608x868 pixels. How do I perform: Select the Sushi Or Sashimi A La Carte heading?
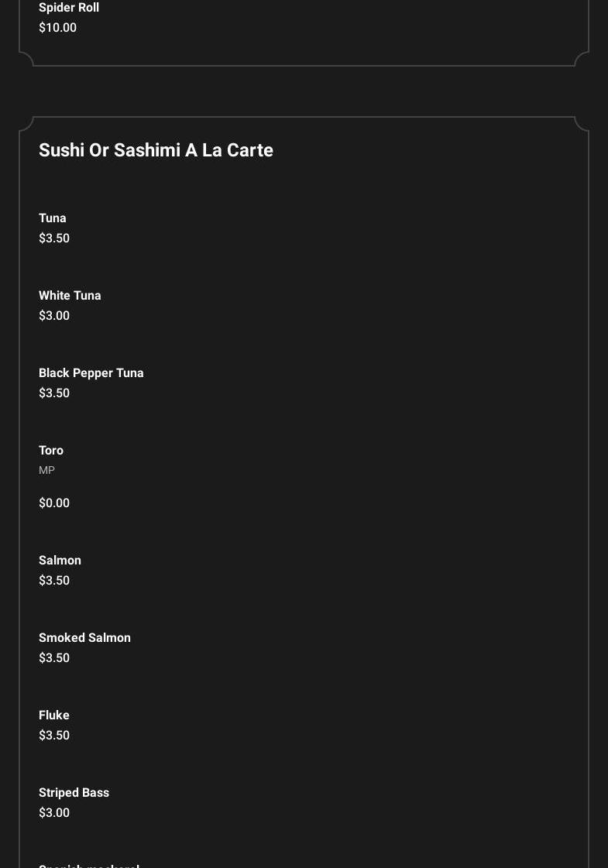(x=156, y=150)
